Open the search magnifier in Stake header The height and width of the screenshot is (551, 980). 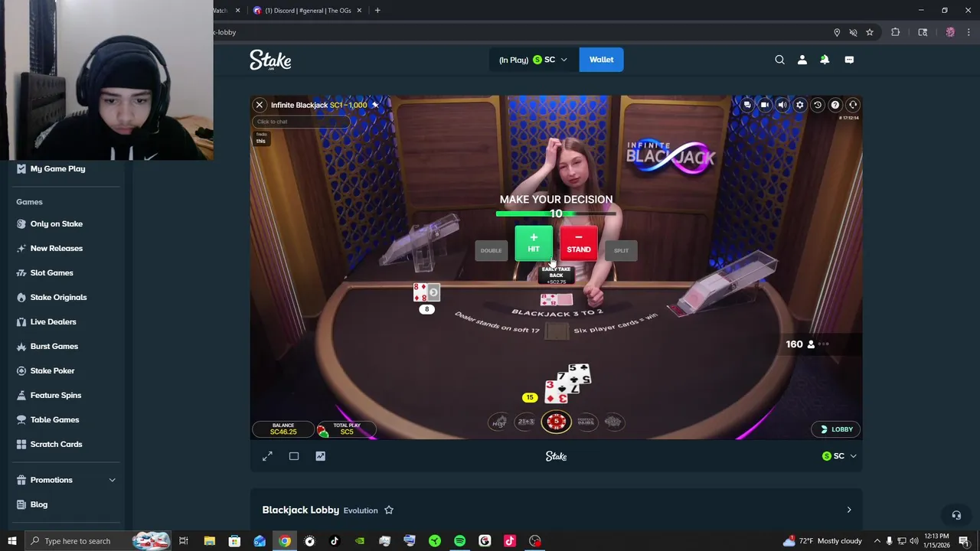(779, 60)
